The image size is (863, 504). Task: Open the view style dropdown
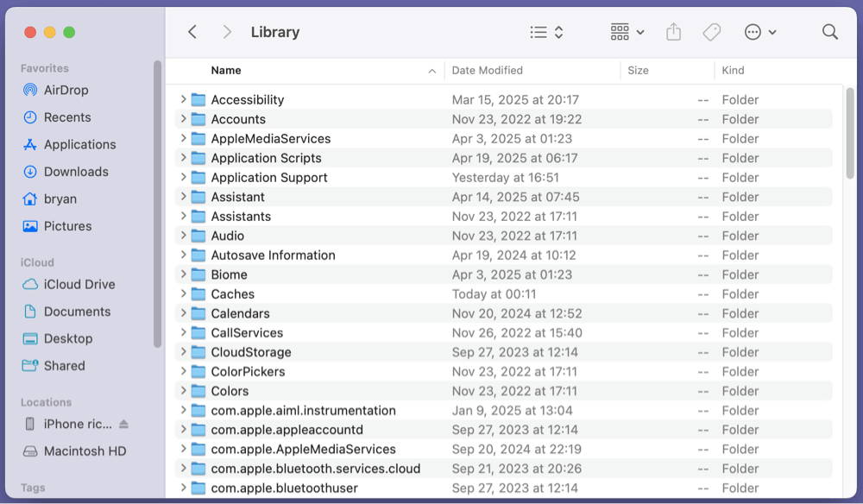pos(545,32)
